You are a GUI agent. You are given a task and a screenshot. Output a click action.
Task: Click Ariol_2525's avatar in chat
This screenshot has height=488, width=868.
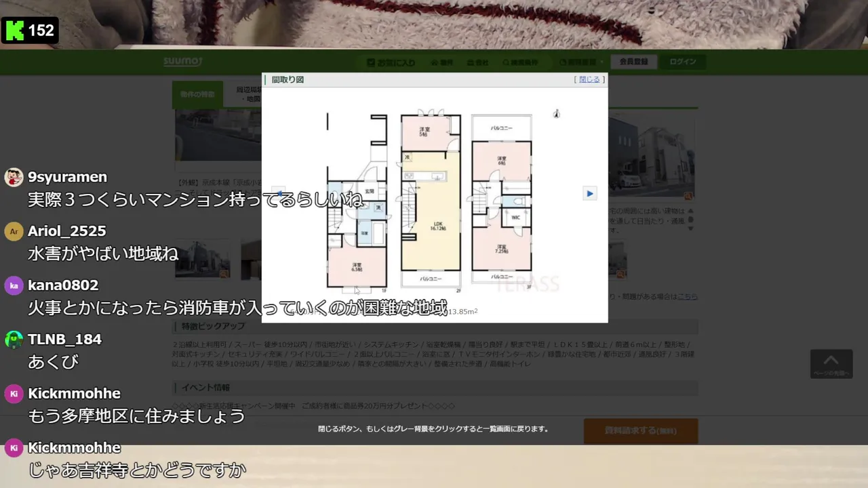click(x=14, y=231)
